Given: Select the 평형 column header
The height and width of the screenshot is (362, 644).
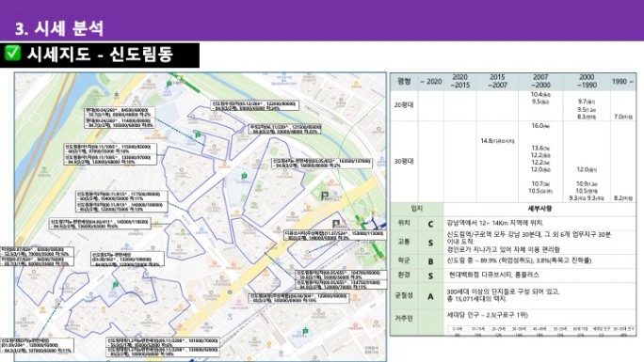Looking at the screenshot, I should click(x=404, y=81).
